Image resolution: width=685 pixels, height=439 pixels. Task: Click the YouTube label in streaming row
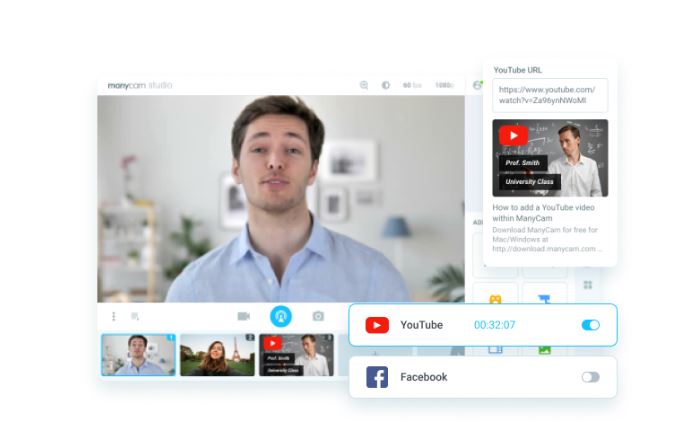point(422,325)
